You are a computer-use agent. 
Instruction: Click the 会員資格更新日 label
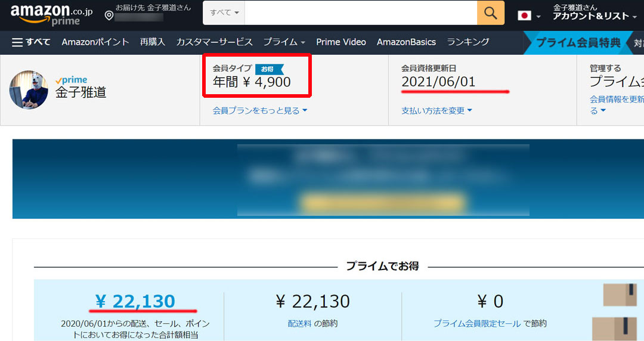429,68
